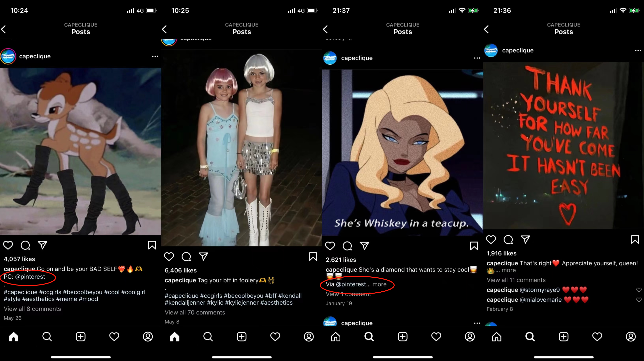Open options menu on Bambi post
This screenshot has width=644, height=361.
(x=155, y=56)
